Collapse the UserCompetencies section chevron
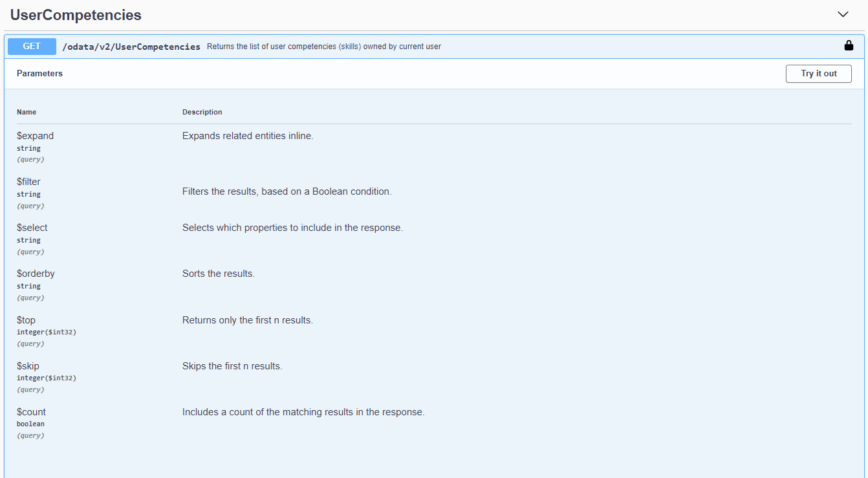The height and width of the screenshot is (478, 868). tap(843, 14)
